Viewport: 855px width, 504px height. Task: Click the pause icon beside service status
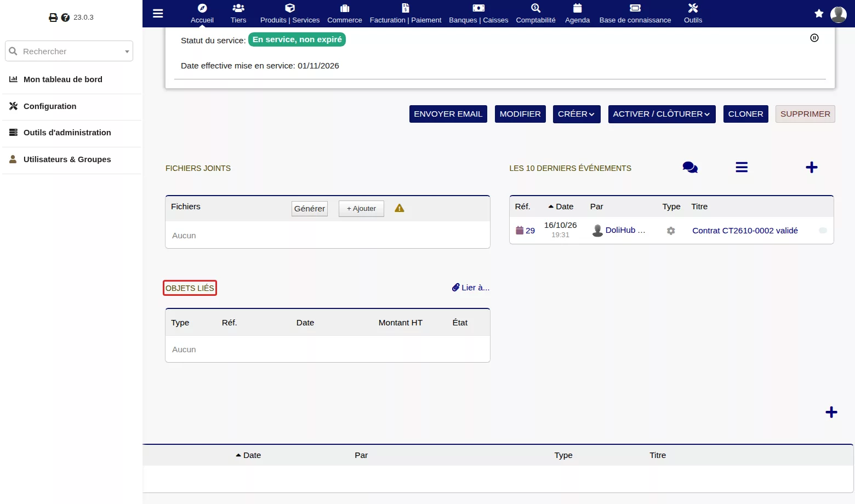[x=814, y=38]
